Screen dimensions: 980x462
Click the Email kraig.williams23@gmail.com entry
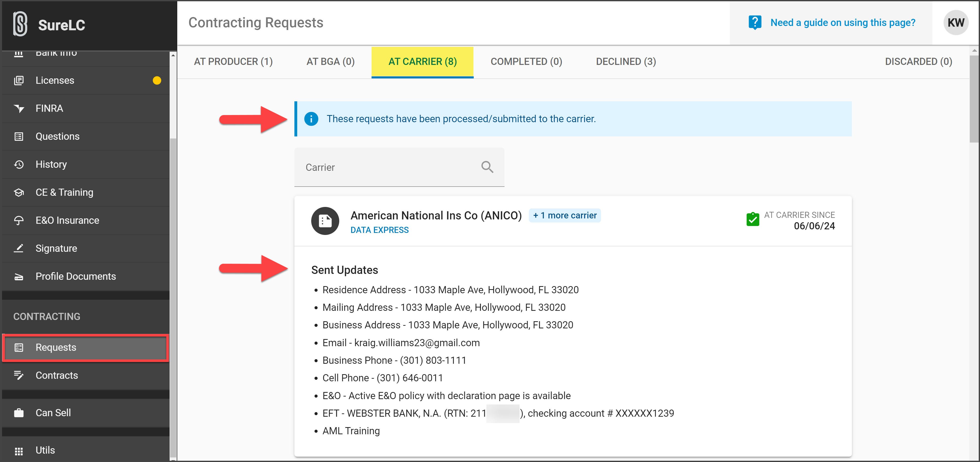(x=401, y=343)
